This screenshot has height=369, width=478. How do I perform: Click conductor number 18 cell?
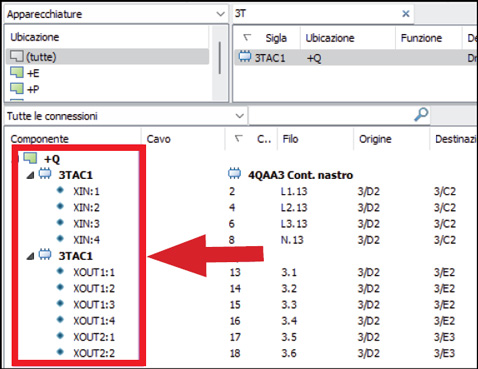click(x=235, y=353)
